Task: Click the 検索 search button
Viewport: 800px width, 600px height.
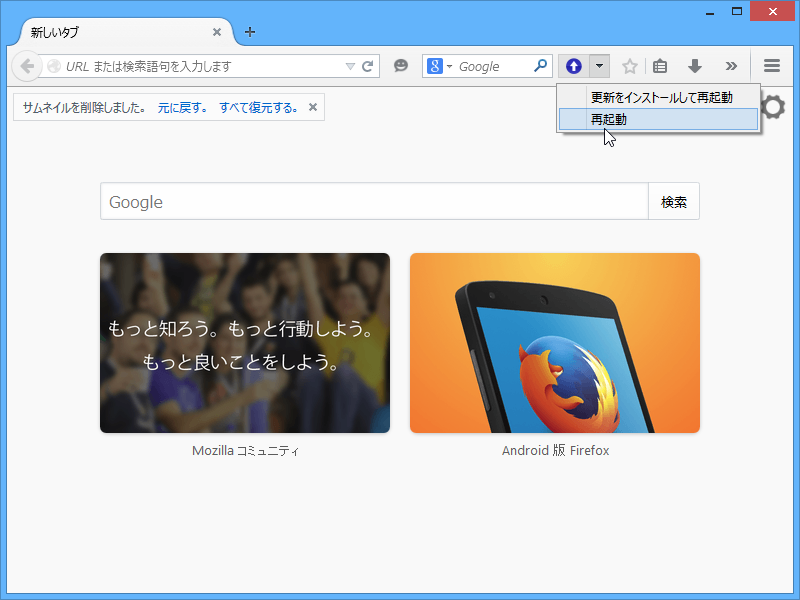Action: [x=673, y=201]
